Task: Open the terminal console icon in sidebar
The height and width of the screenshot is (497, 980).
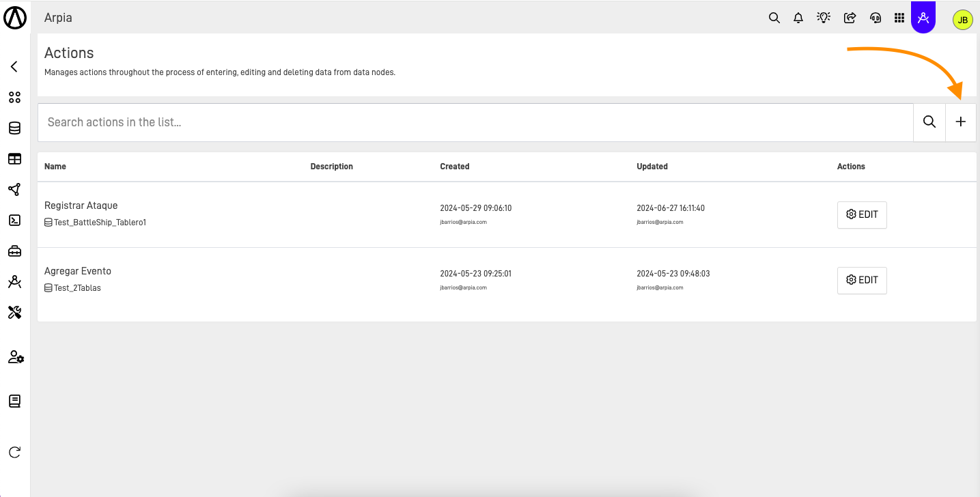Action: [x=14, y=220]
